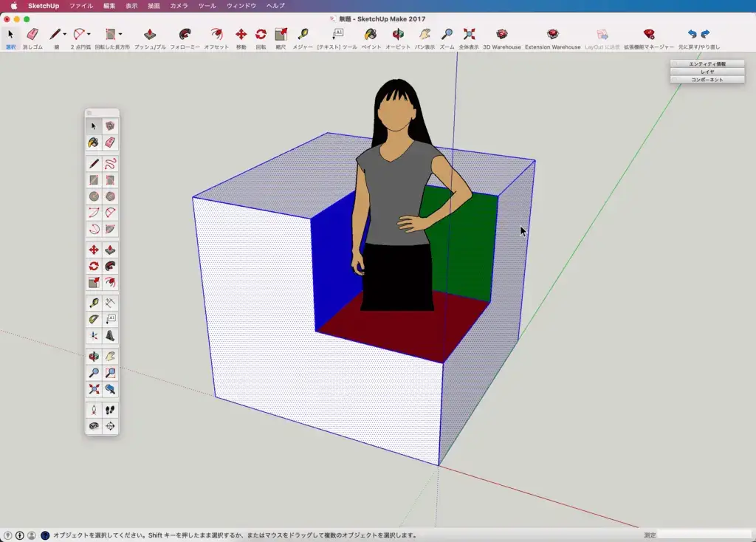Click the ペイント bucket in the top toolbar

click(x=371, y=38)
